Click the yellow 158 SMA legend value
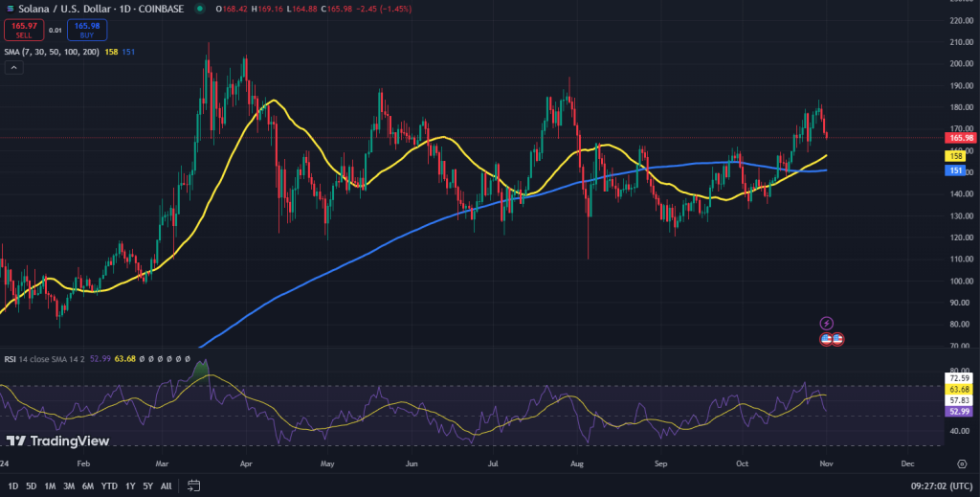 point(111,52)
